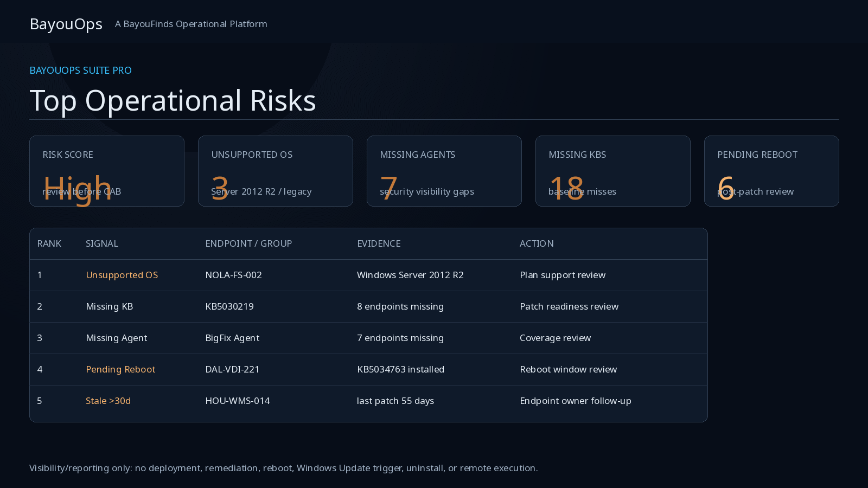Click the Top Operational Risks heading
Viewport: 868px width, 488px height.
(173, 100)
